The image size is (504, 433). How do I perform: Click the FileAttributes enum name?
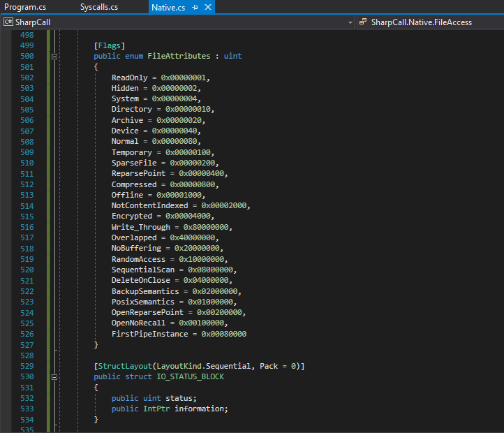point(179,56)
